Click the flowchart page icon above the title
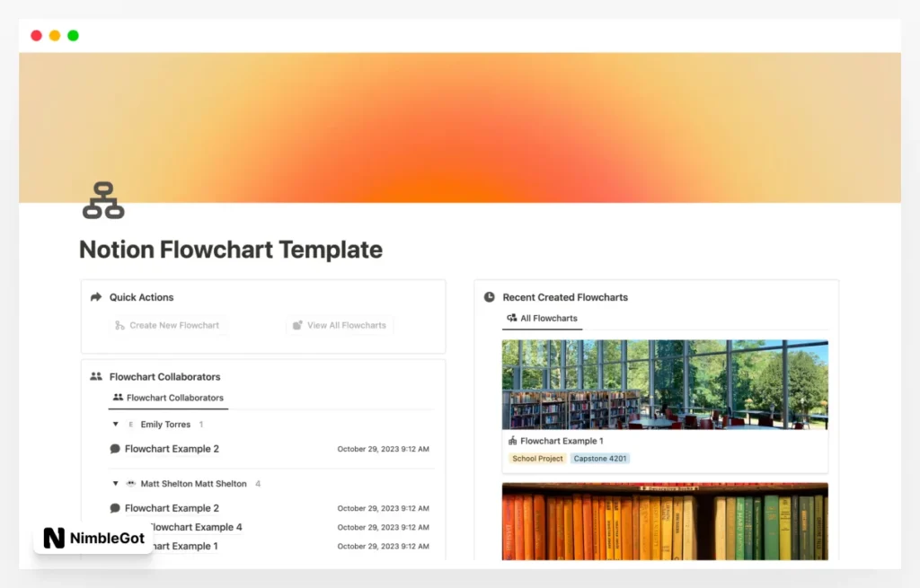920x588 pixels. click(103, 200)
